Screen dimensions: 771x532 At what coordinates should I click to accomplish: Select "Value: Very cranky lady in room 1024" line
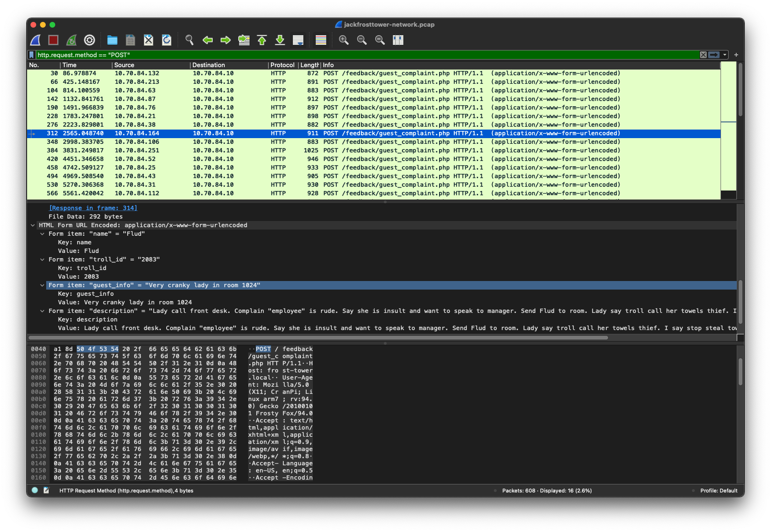(x=125, y=302)
